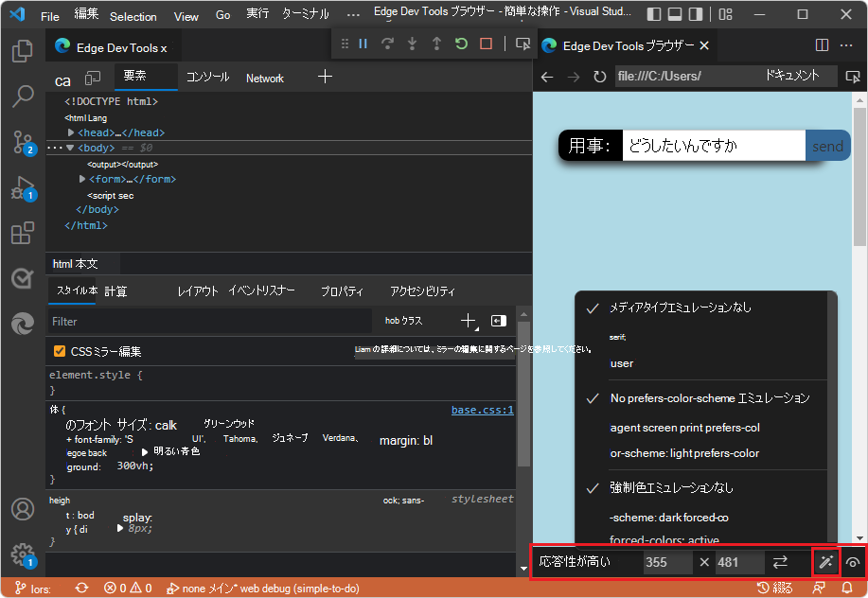Rotate the emulated device dimensions
Screen dimensions: 868x598
coord(780,562)
